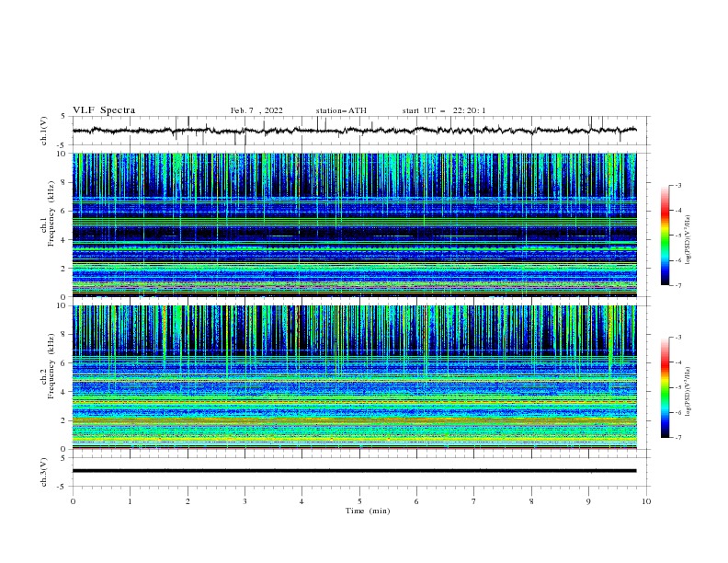Click the "Time (min)" axis label
728x563 pixels.
click(368, 511)
